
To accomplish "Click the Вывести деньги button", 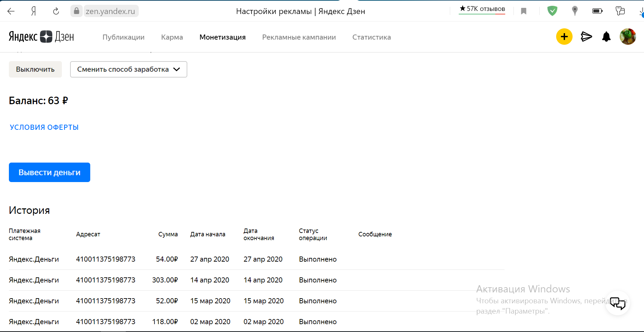I will 50,172.
